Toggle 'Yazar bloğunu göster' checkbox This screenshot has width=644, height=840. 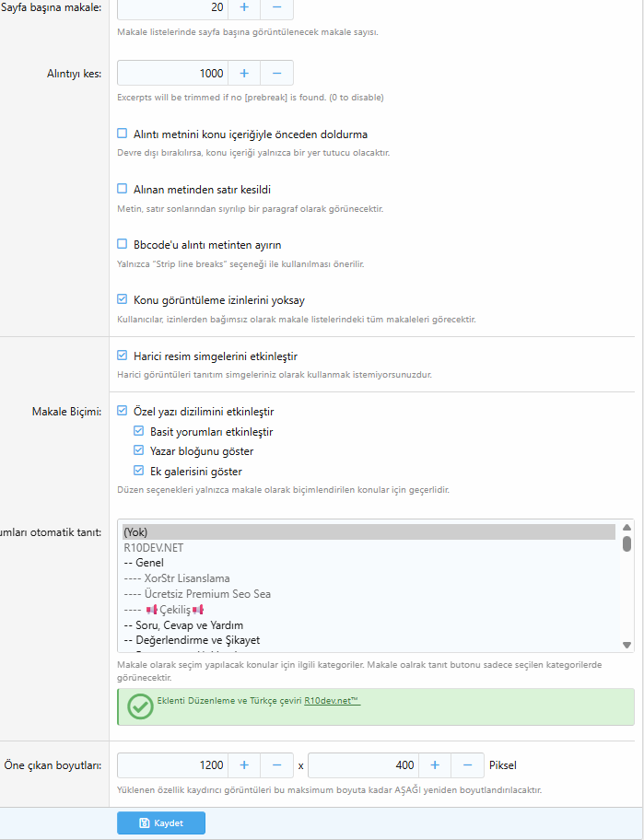click(139, 451)
